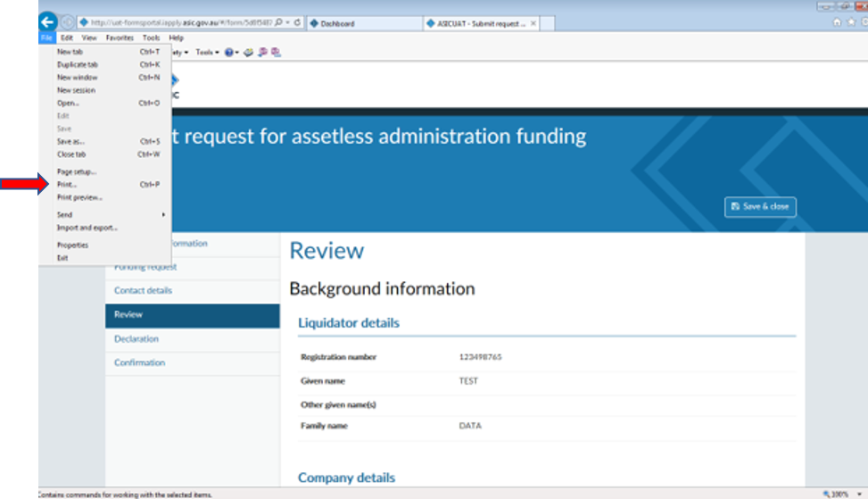868x499 pixels.
Task: Open the Help menu
Action: click(x=176, y=37)
